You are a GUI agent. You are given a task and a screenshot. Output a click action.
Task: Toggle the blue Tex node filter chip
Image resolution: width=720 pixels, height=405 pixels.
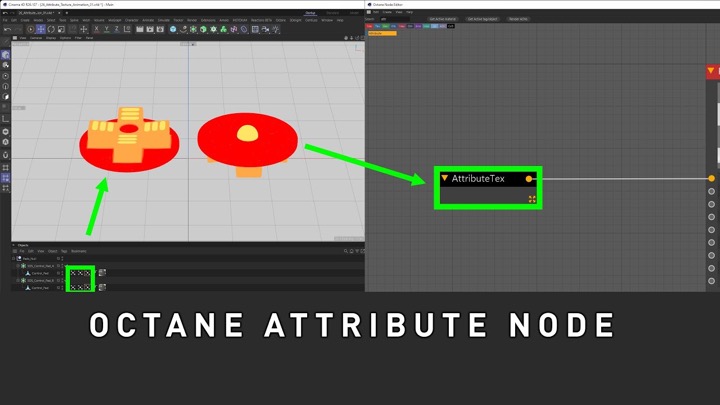coord(377,26)
